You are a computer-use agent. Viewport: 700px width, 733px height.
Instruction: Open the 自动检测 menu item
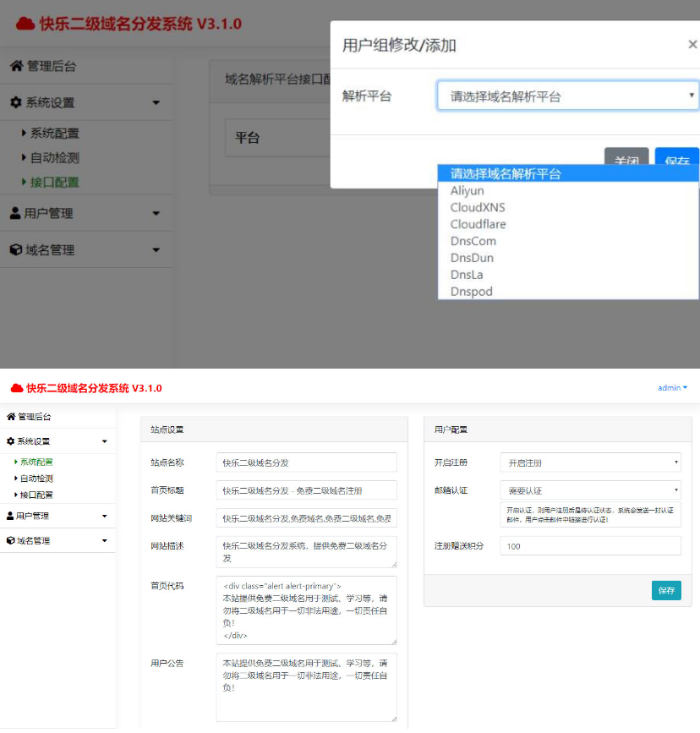52,156
